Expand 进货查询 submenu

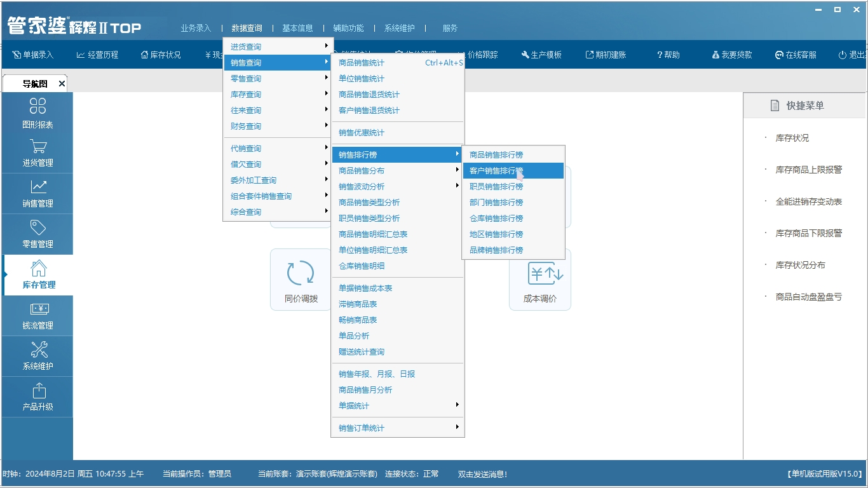[278, 47]
